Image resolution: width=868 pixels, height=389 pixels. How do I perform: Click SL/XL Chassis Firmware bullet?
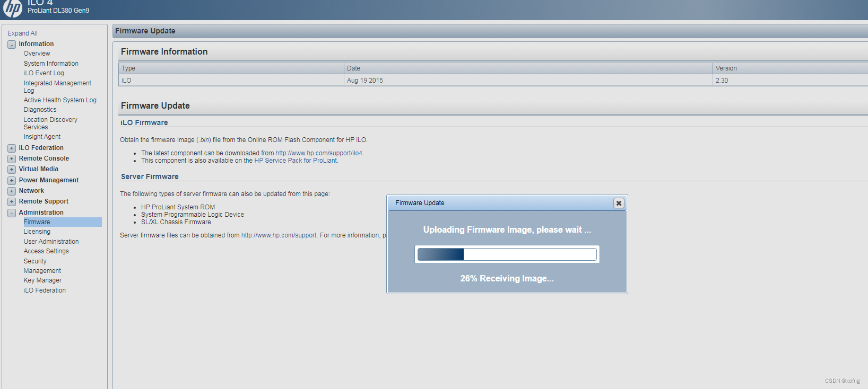click(176, 222)
